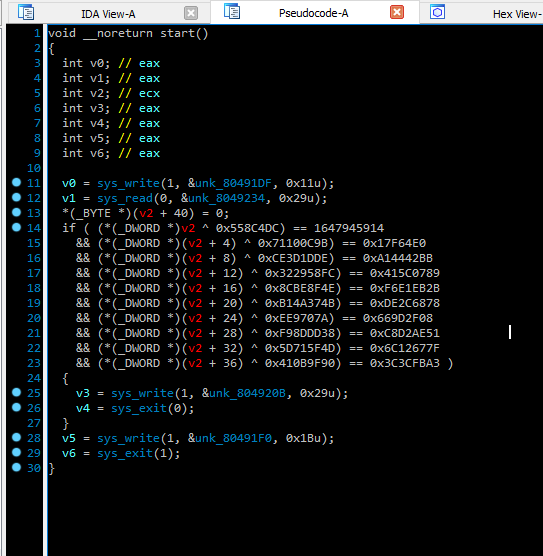Image resolution: width=543 pixels, height=556 pixels.
Task: Click 0x1Bu length argument on line 28
Action: point(303,438)
